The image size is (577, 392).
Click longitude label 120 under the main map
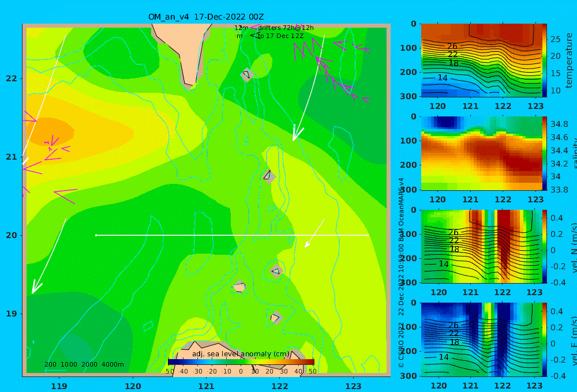click(133, 386)
